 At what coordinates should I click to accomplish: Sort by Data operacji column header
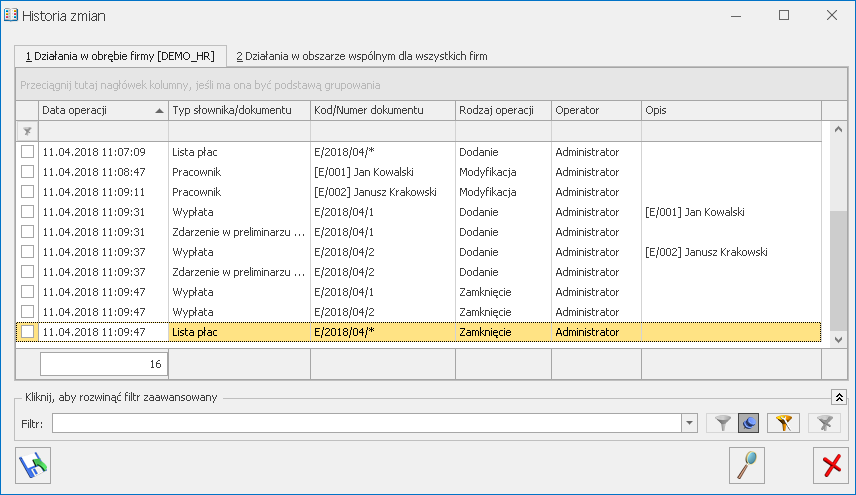point(103,110)
